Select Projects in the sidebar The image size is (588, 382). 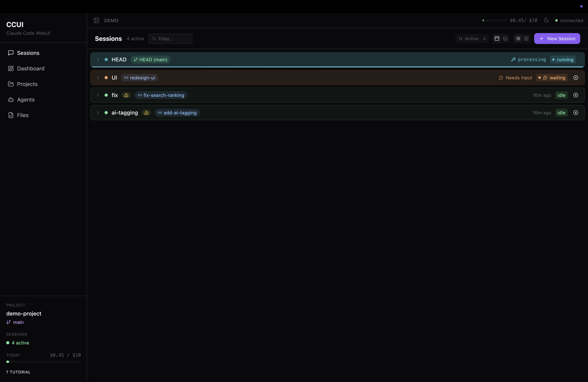click(x=27, y=84)
